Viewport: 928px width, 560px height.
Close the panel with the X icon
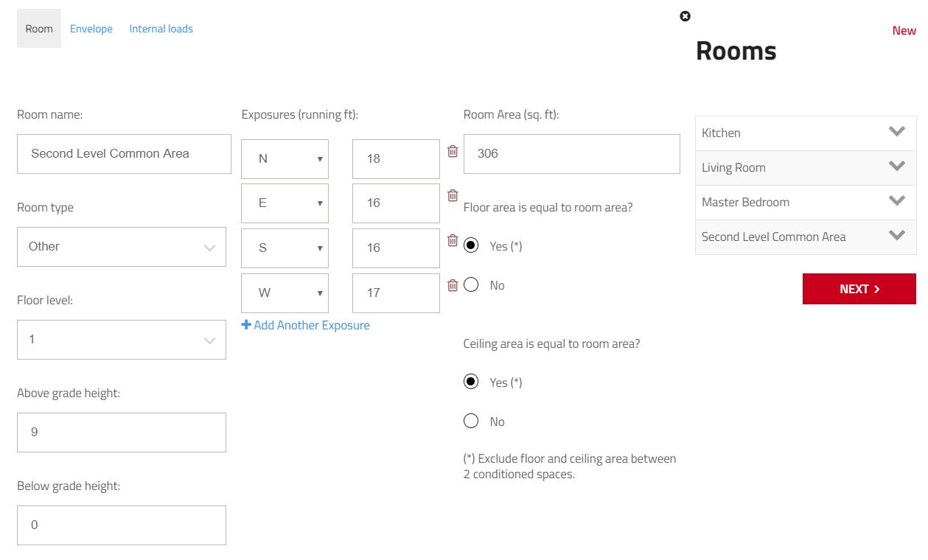pos(685,16)
